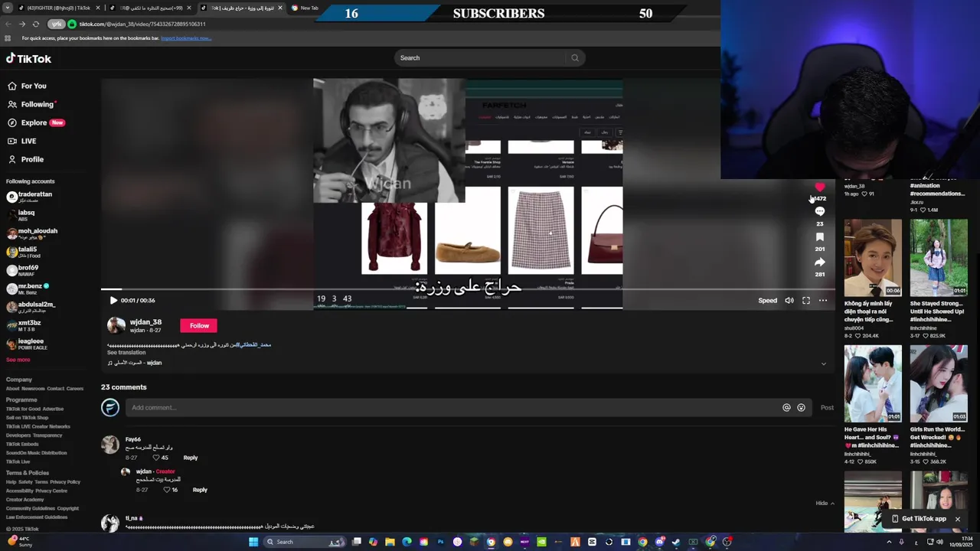
Task: Open ieagleee in Following accounts
Action: point(26,344)
